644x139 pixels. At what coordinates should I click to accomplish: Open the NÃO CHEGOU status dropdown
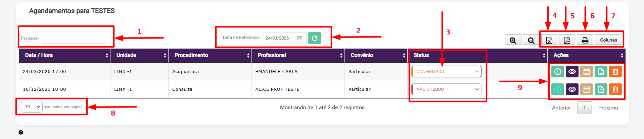tap(447, 89)
